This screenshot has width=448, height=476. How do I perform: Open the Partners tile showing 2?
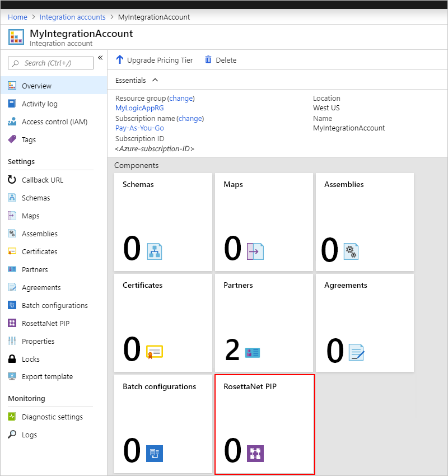(264, 323)
